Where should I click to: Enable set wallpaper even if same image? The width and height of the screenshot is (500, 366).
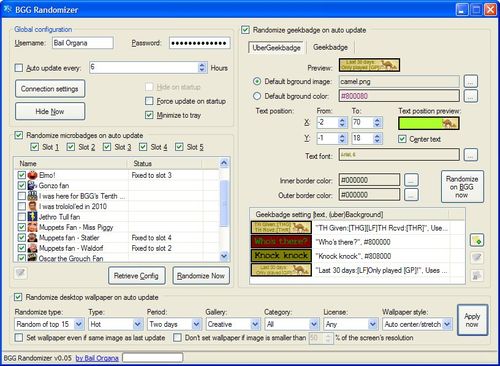click(x=19, y=338)
